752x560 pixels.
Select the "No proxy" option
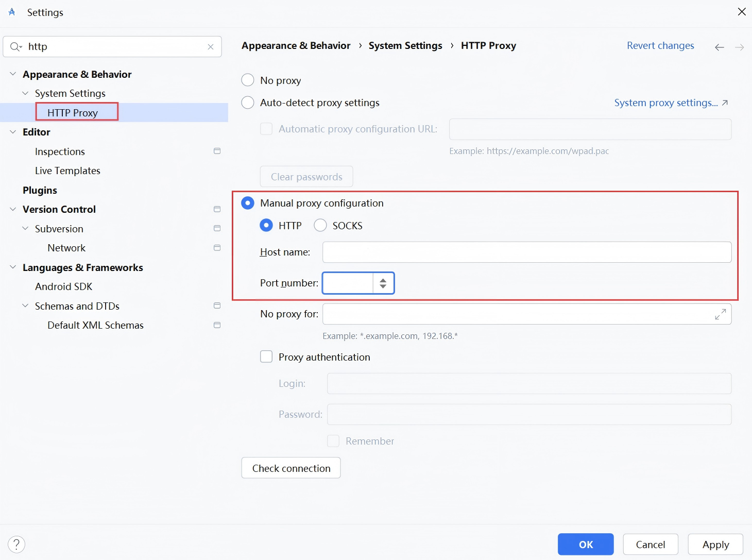click(x=248, y=80)
